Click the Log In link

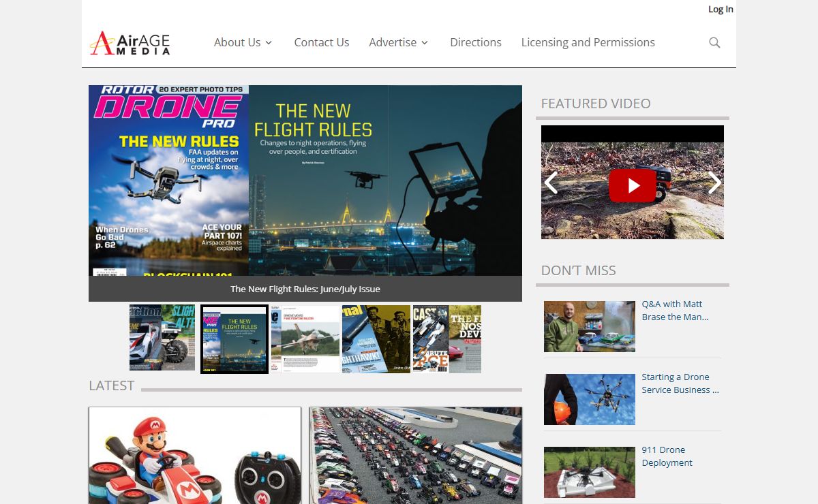721,9
